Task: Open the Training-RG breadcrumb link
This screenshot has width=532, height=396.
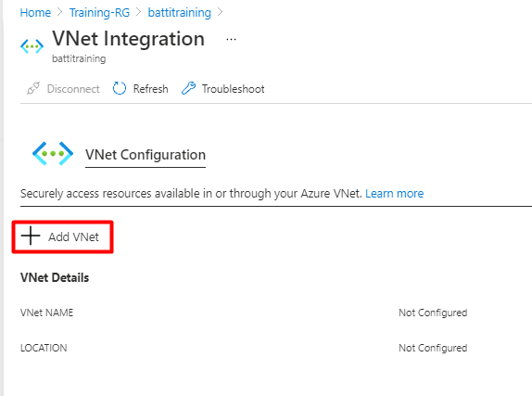Action: [x=99, y=13]
